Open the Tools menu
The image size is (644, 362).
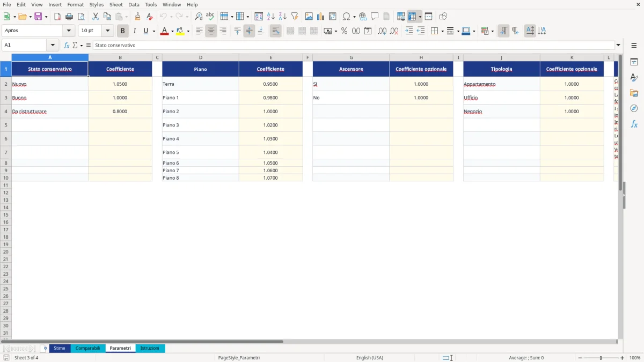[x=151, y=4]
